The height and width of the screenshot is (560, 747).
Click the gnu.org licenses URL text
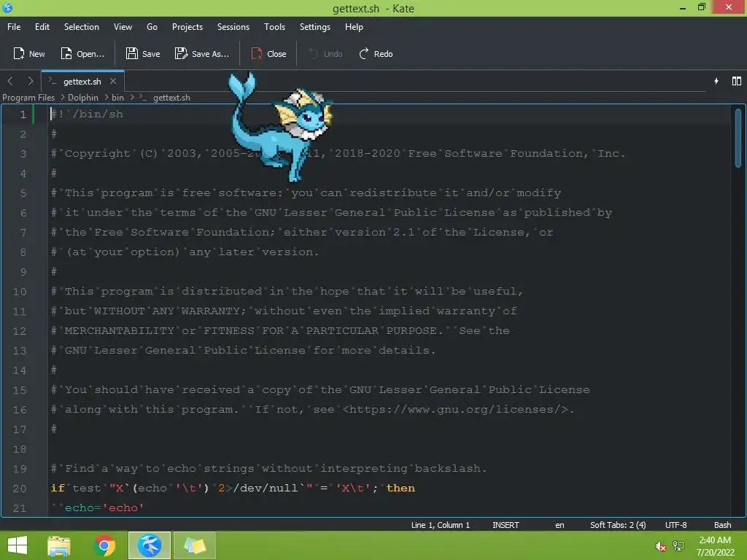tap(455, 410)
